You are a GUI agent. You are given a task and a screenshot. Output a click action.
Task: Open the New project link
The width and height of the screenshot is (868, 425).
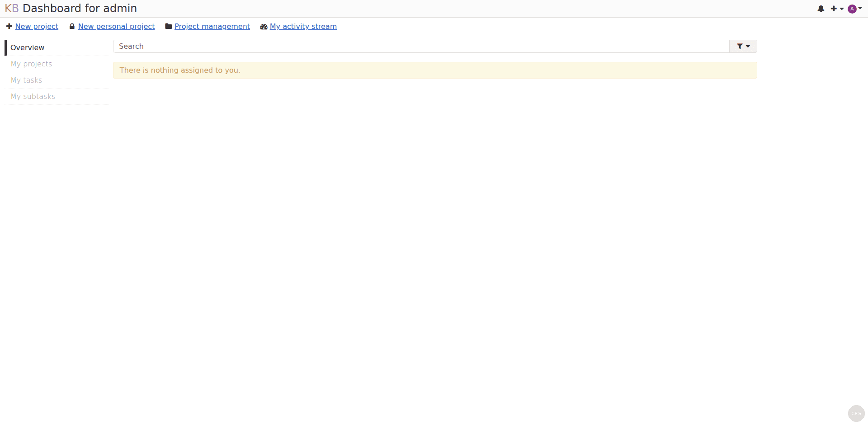37,26
